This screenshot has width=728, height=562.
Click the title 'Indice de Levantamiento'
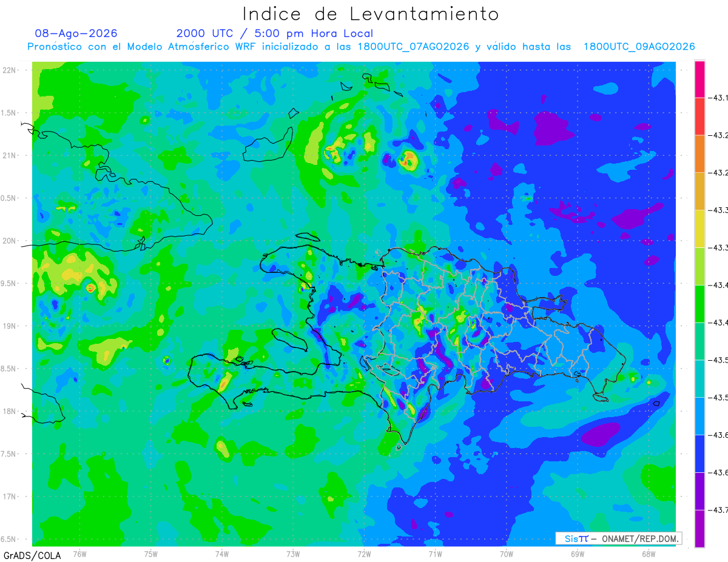coord(371,14)
